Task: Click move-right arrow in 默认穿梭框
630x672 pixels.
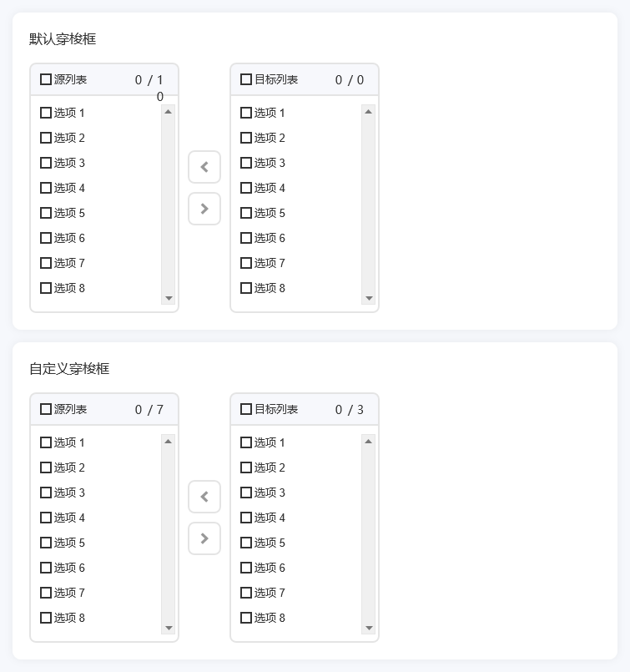Action: pyautogui.click(x=204, y=209)
